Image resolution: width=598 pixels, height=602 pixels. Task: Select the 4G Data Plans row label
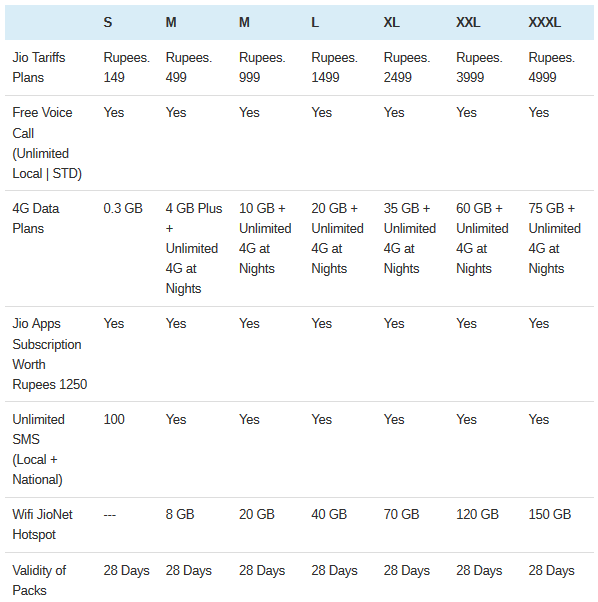pyautogui.click(x=36, y=218)
